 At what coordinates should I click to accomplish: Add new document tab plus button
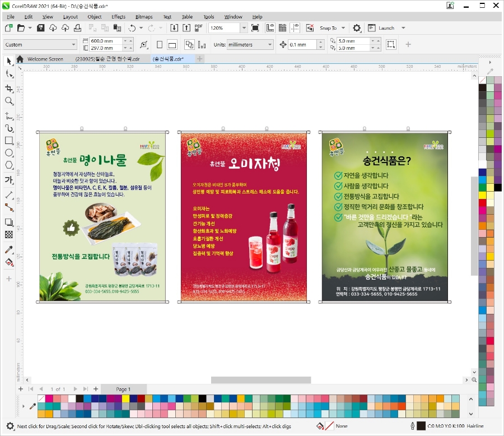[x=199, y=58]
